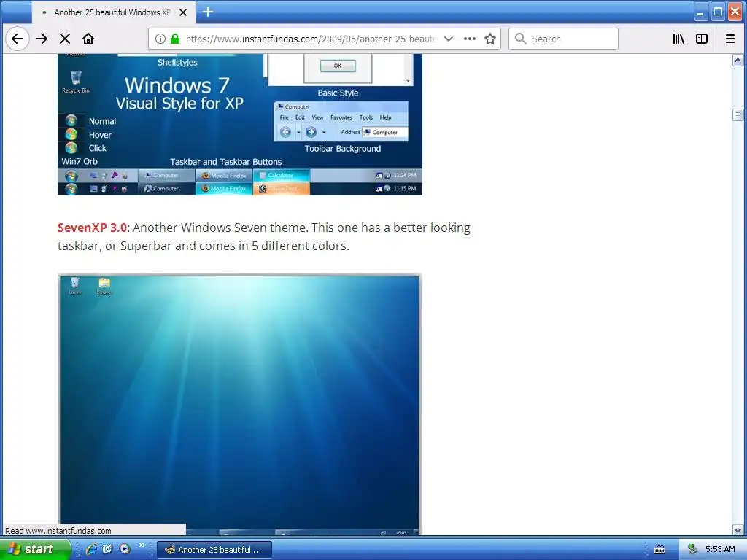
Task: Launch Internet Explorer from Quick Launch
Action: pyautogui.click(x=91, y=549)
